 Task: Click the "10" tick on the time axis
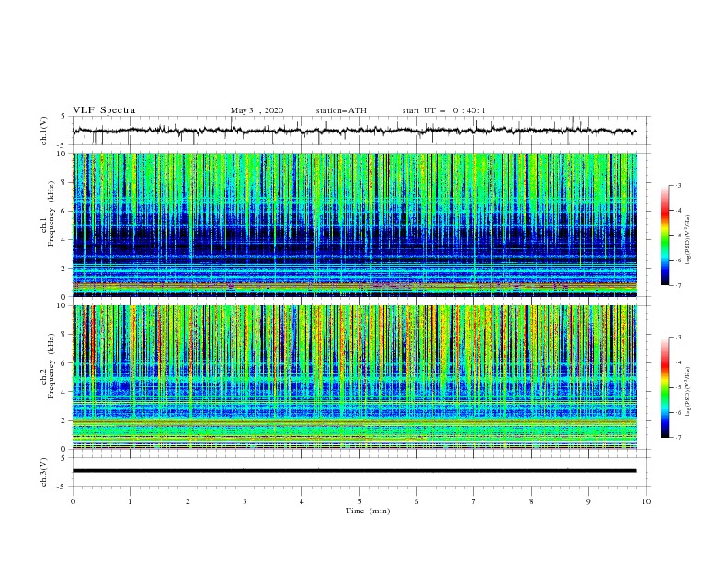[646, 501]
